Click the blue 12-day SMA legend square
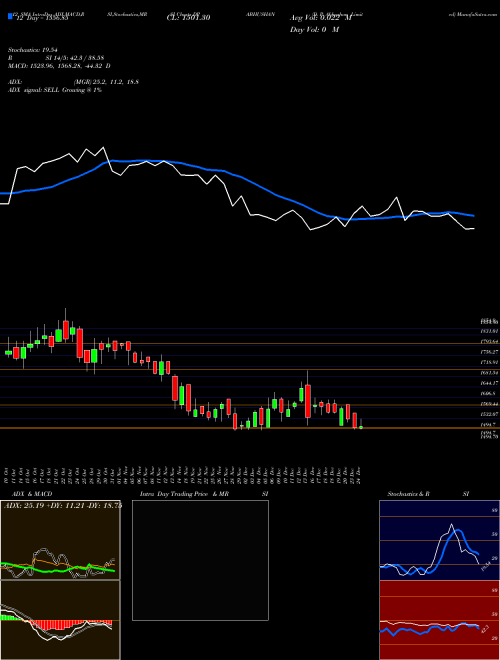 point(10,17)
